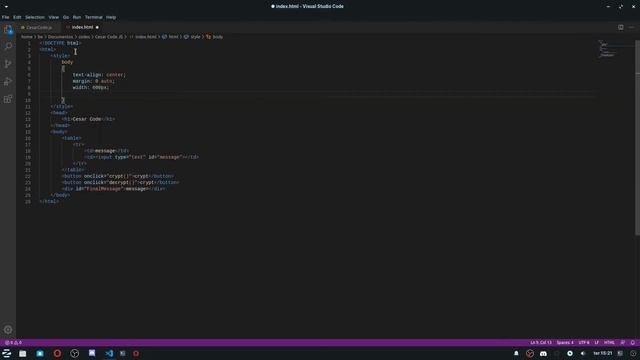Click the onclick="decrypt()" button line
The height and width of the screenshot is (360, 640).
(x=120, y=182)
